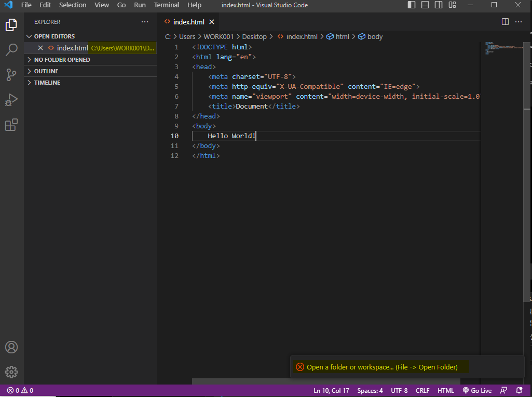Toggle secondary side bar layout icon
Image resolution: width=532 pixels, height=397 pixels.
click(439, 5)
